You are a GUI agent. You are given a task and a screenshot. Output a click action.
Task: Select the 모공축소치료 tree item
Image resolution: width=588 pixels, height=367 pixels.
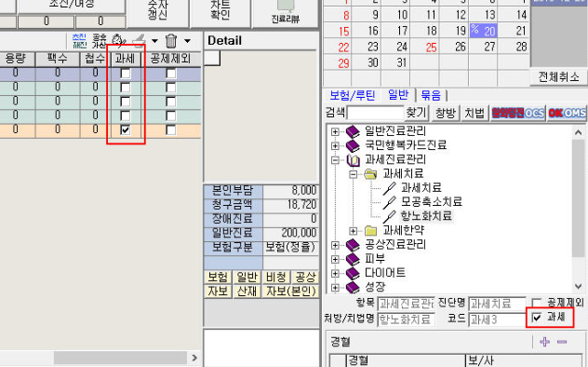tap(432, 202)
